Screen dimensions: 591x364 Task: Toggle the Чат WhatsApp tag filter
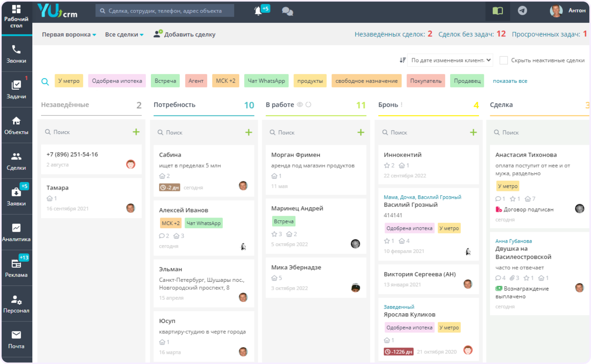click(266, 81)
